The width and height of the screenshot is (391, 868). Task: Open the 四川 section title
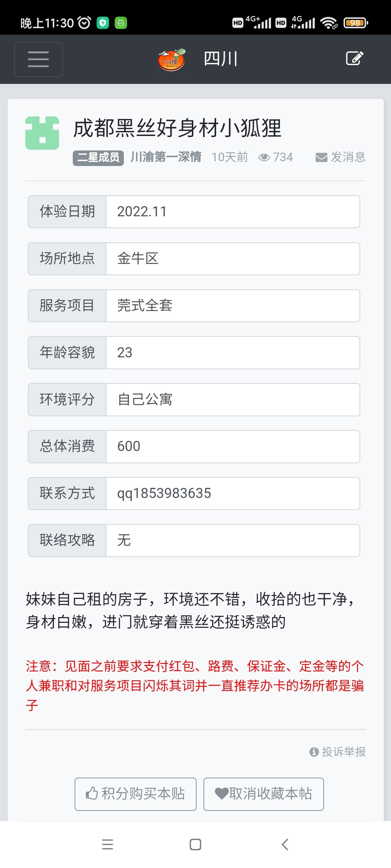[x=220, y=59]
